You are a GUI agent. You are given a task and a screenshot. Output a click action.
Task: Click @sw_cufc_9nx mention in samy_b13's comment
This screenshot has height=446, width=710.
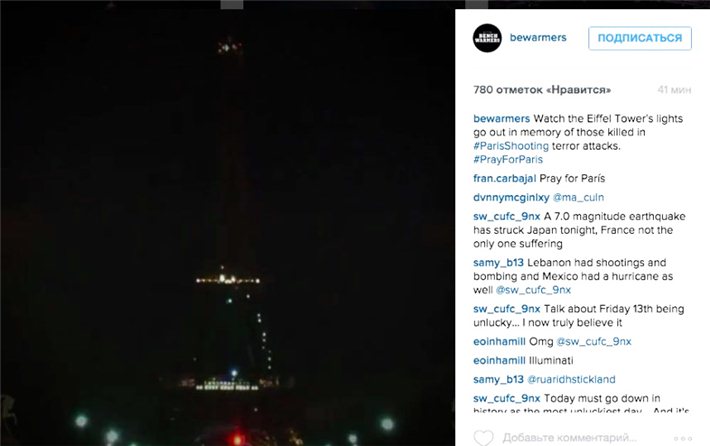point(533,290)
